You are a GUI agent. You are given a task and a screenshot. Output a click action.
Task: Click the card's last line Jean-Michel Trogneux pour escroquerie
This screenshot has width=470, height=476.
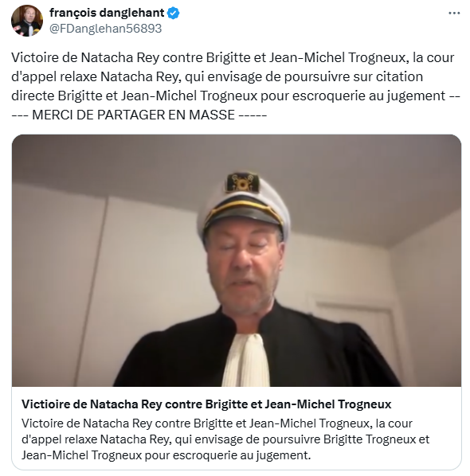click(166, 455)
